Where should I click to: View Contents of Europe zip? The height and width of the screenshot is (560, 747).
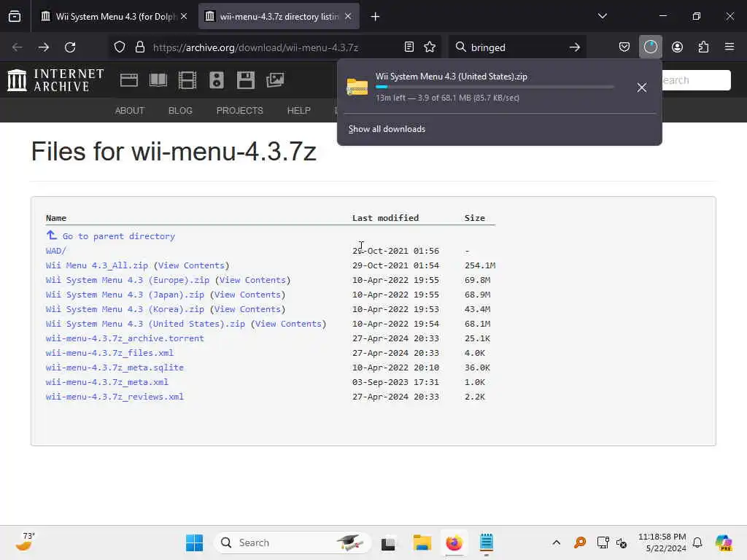(x=252, y=280)
